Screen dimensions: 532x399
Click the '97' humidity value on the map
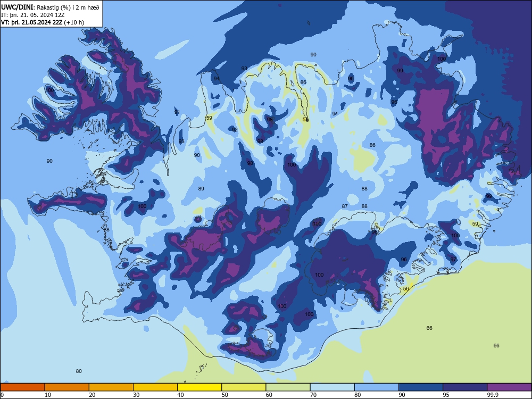(x=453, y=260)
